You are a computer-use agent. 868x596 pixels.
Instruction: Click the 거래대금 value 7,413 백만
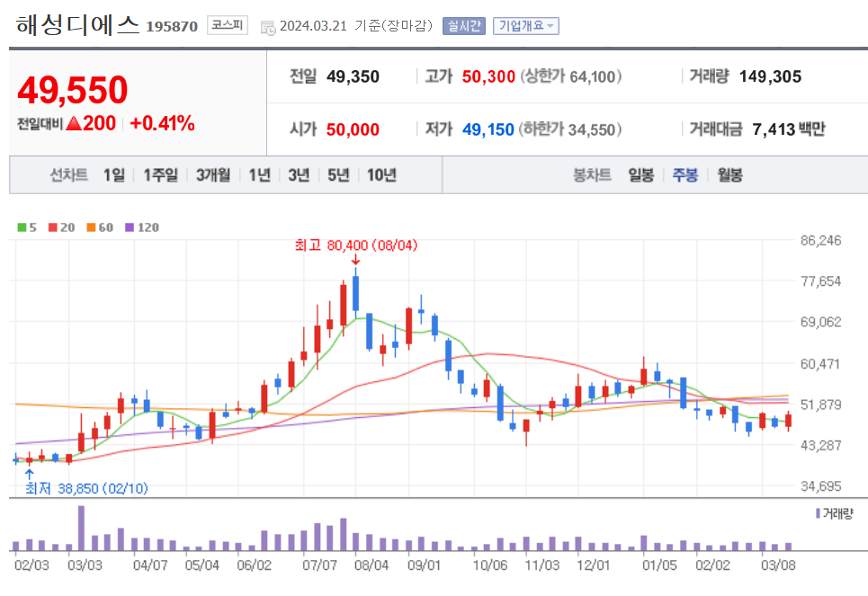point(789,129)
